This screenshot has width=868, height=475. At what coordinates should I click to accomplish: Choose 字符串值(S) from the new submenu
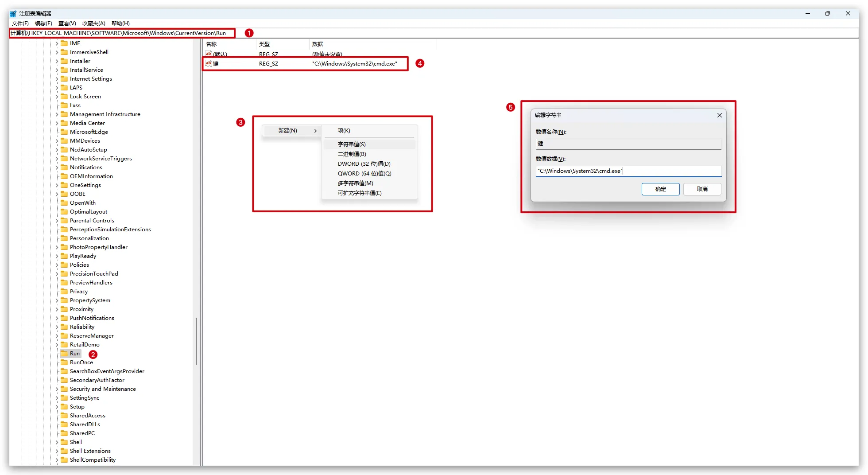pos(352,144)
